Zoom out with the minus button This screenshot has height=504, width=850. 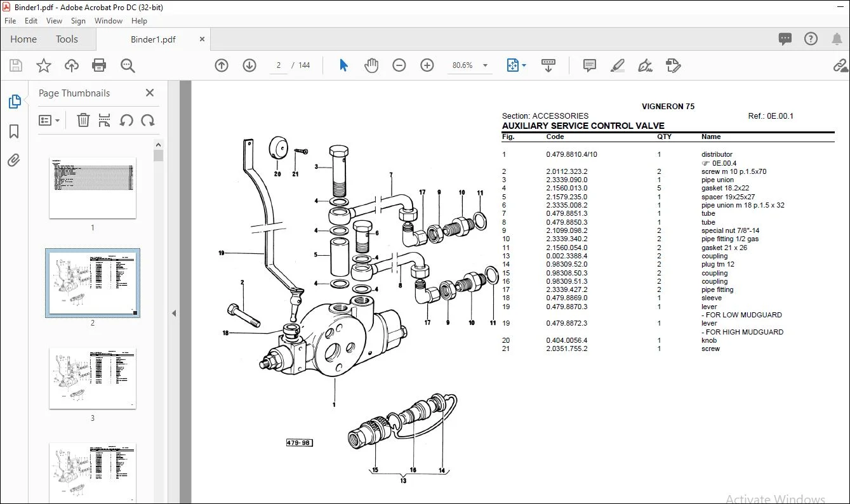tap(399, 65)
